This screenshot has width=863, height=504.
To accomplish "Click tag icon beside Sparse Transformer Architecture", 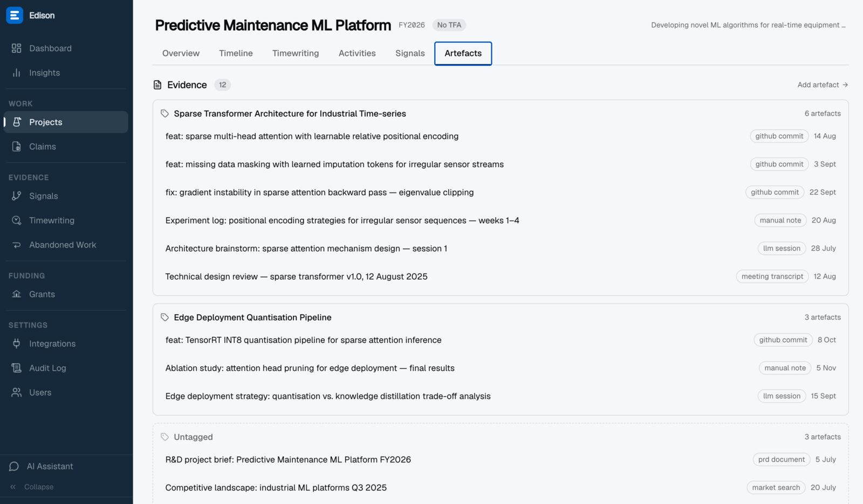I will pos(165,114).
